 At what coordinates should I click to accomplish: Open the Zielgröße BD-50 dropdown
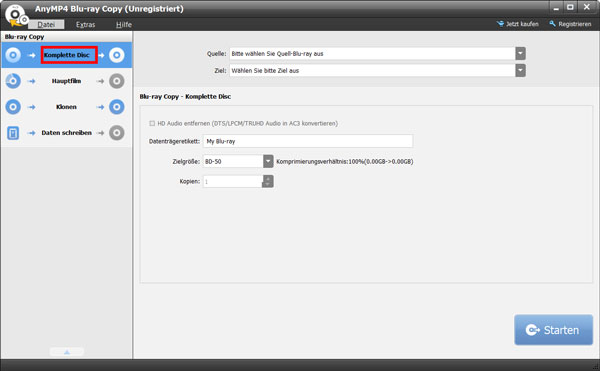(x=268, y=161)
